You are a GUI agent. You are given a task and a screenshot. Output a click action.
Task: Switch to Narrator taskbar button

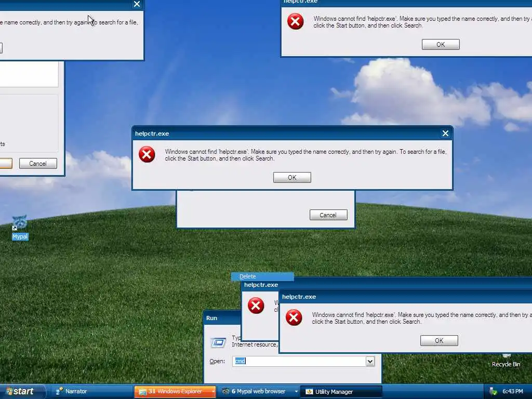click(x=91, y=392)
